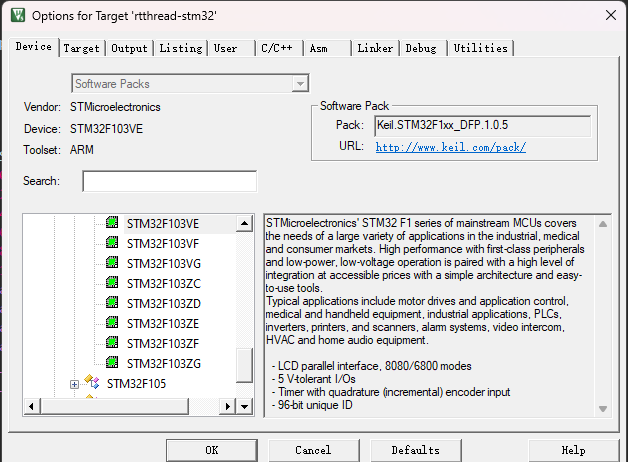Click the chip icon beside STM32F103VF
The height and width of the screenshot is (462, 628).
coord(112,243)
